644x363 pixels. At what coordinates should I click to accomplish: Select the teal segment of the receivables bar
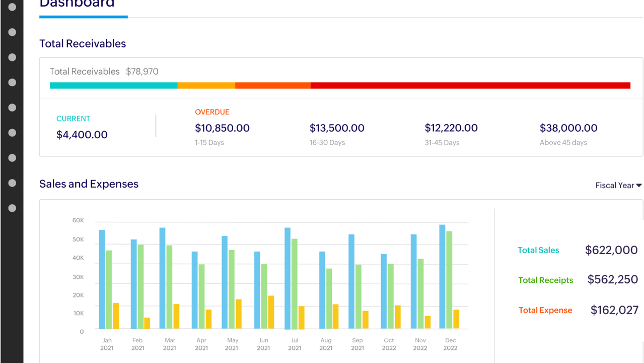[113, 86]
